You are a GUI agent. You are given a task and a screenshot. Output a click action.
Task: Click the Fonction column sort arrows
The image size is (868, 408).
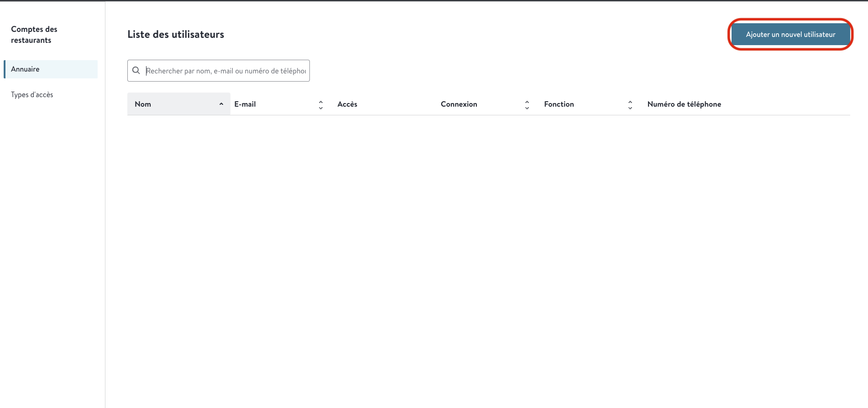click(x=630, y=105)
